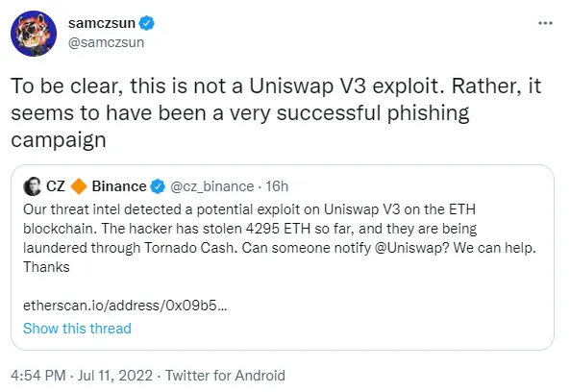Open the etherscan.io/address/0x09b5 link

tap(125, 306)
